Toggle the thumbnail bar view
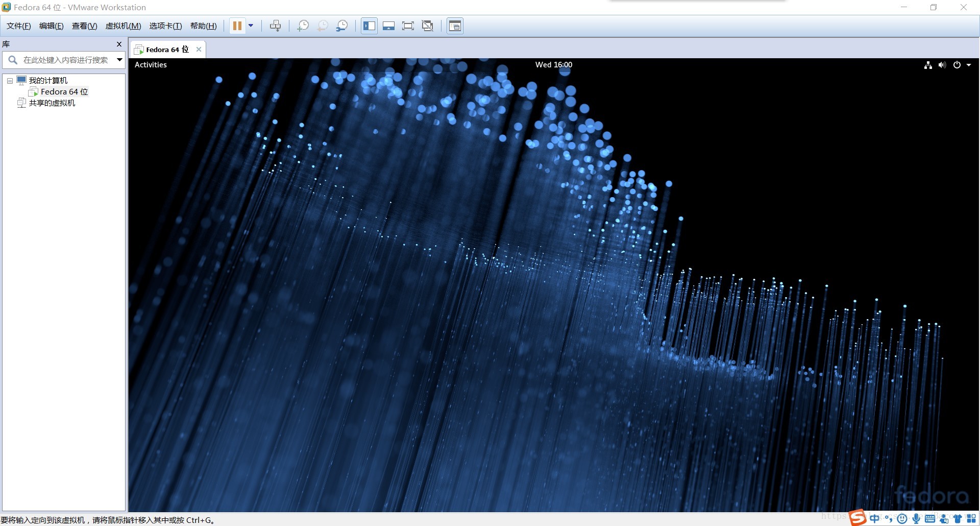The width and height of the screenshot is (980, 526). pos(388,26)
